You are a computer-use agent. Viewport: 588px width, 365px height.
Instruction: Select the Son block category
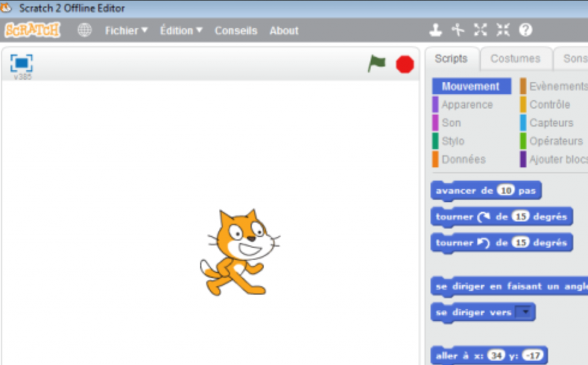pos(451,123)
